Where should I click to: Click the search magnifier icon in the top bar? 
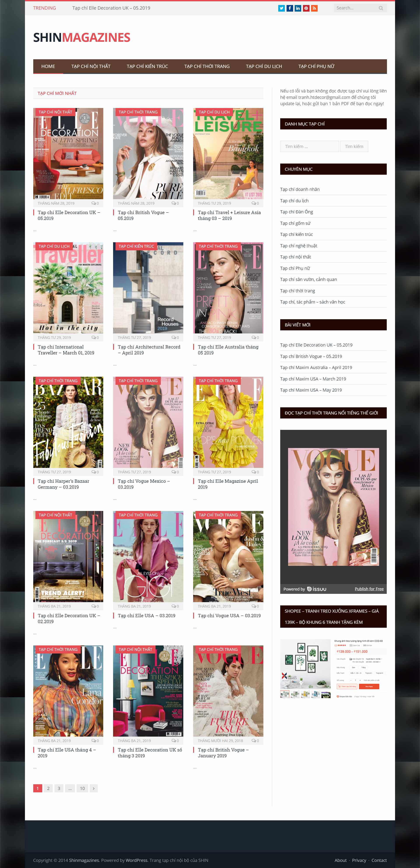point(381,8)
